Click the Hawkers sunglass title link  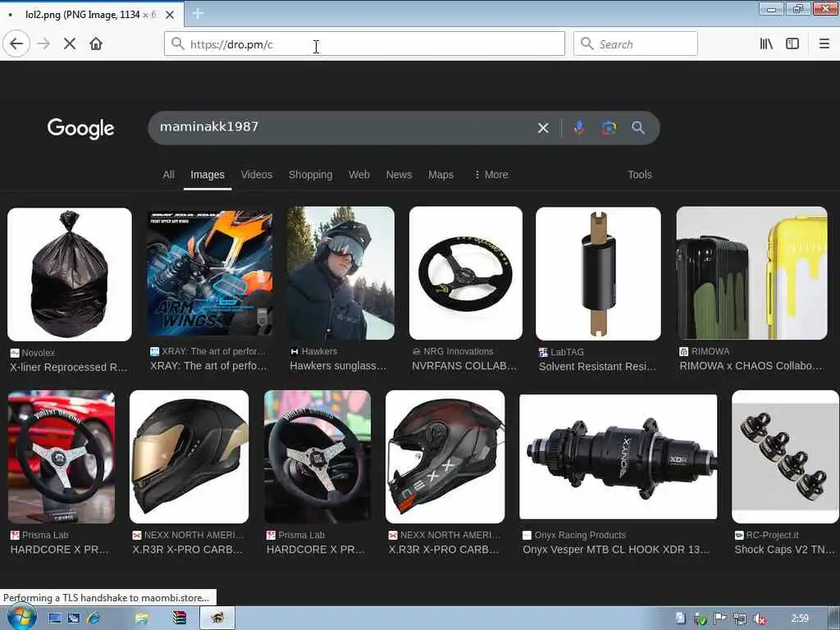click(338, 366)
